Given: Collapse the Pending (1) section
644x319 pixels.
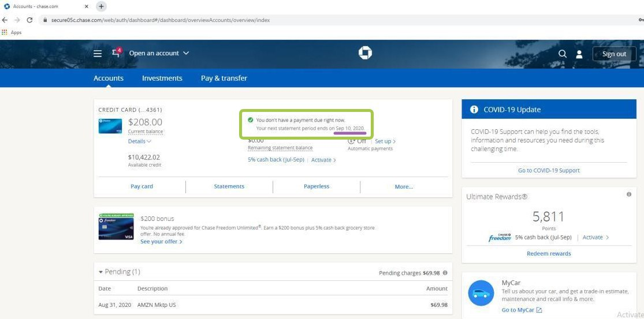Looking at the screenshot, I should (x=119, y=272).
